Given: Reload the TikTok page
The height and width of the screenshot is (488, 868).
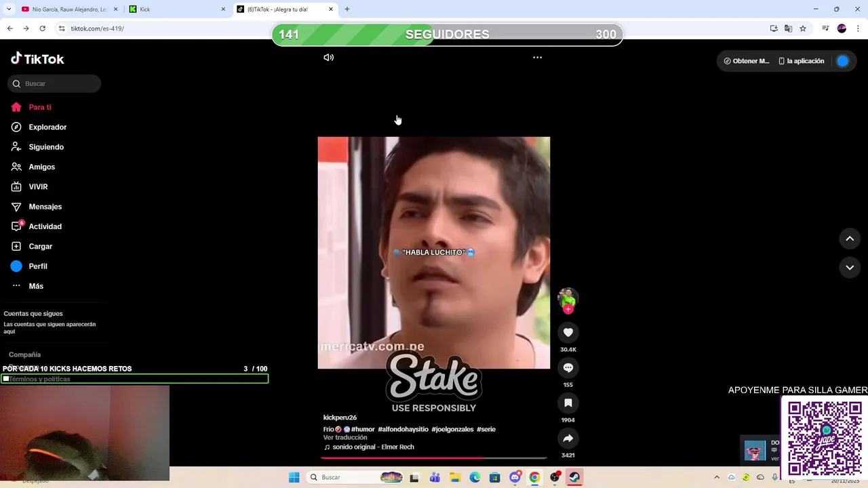Looking at the screenshot, I should click(42, 28).
